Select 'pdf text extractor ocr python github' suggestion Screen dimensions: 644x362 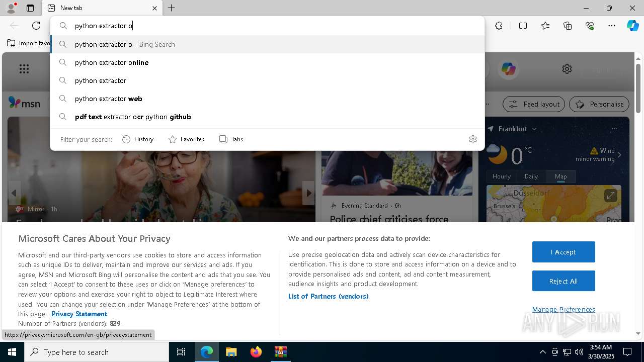pos(267,117)
